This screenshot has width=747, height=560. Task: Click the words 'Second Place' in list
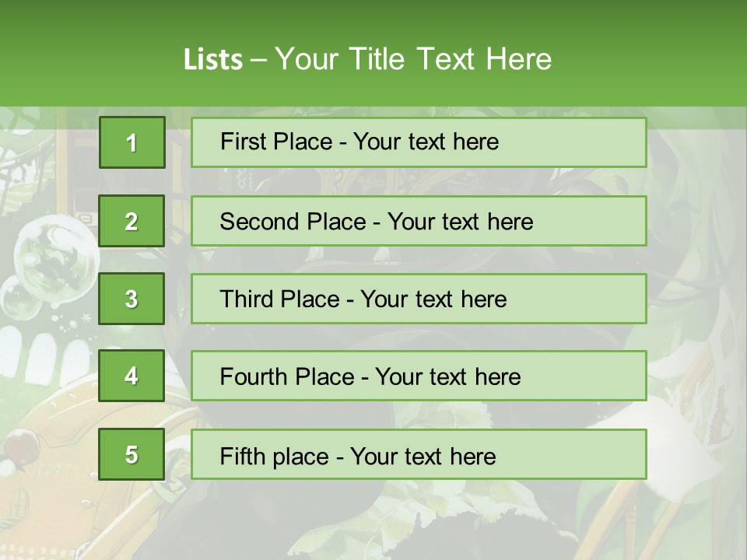(x=293, y=222)
